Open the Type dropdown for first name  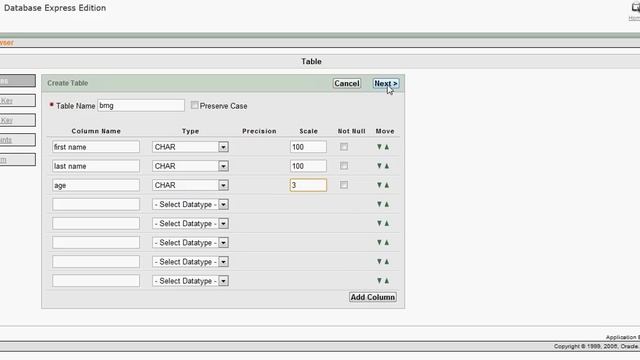pos(190,147)
